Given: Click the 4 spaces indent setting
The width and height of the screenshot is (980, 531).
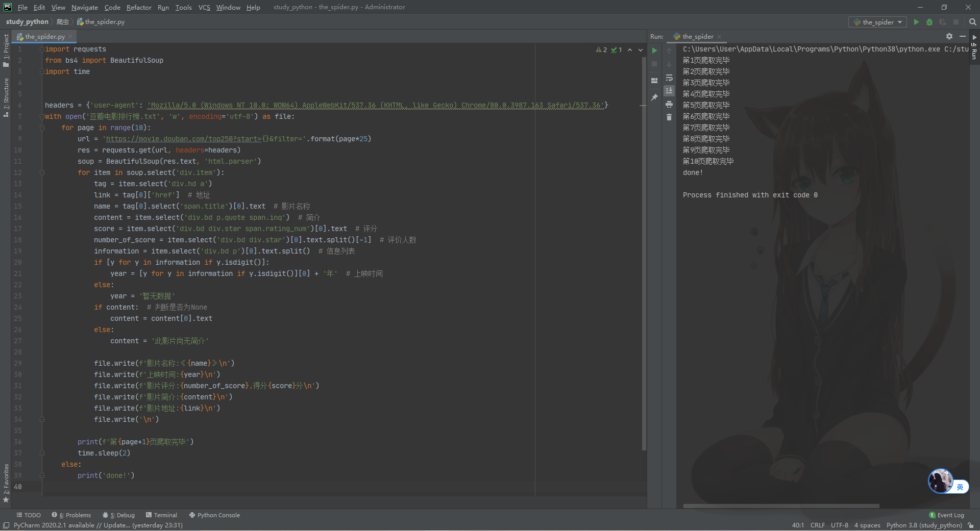Looking at the screenshot, I should (x=867, y=525).
